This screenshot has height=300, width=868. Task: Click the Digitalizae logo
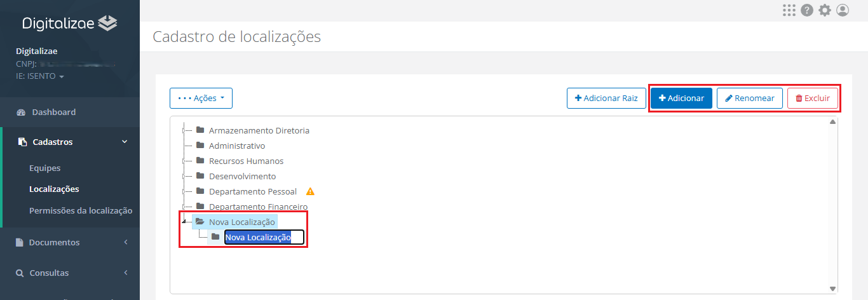tap(70, 24)
